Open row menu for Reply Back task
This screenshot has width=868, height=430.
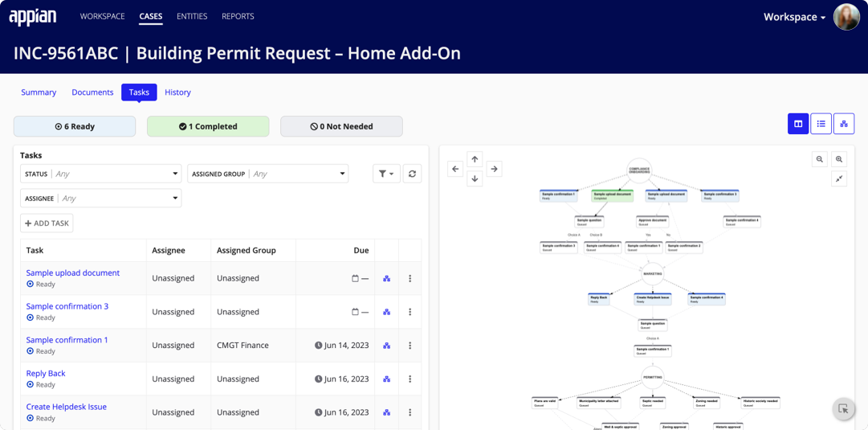coord(410,379)
